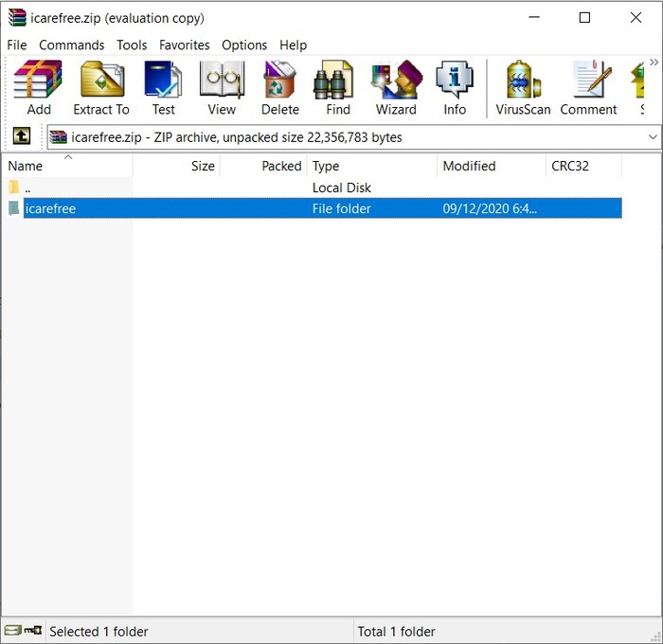Sort by the Size column header

[176, 166]
